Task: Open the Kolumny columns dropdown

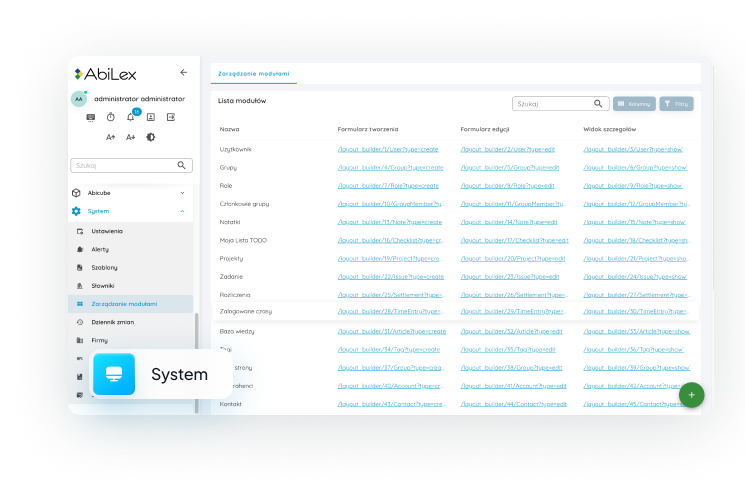Action: point(634,103)
